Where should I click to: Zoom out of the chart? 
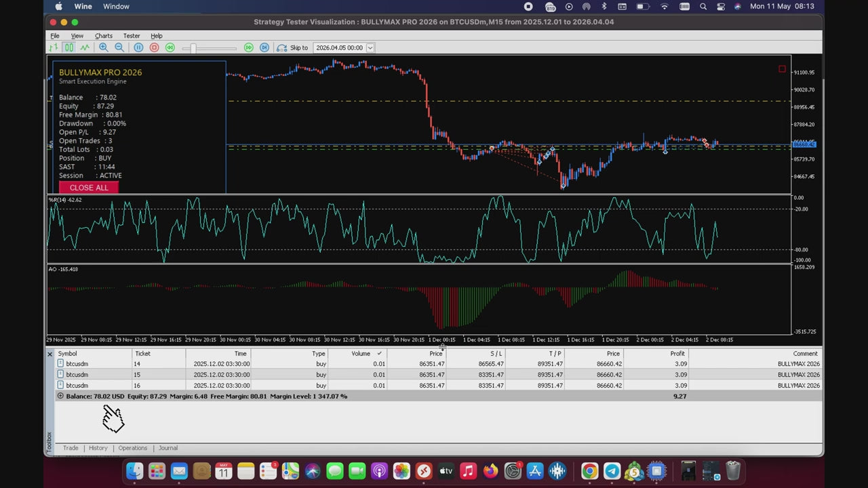119,47
